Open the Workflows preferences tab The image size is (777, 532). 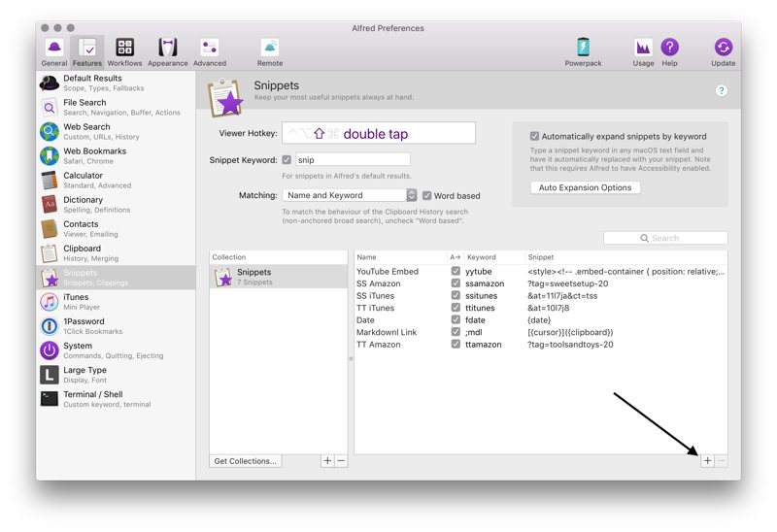pyautogui.click(x=124, y=51)
